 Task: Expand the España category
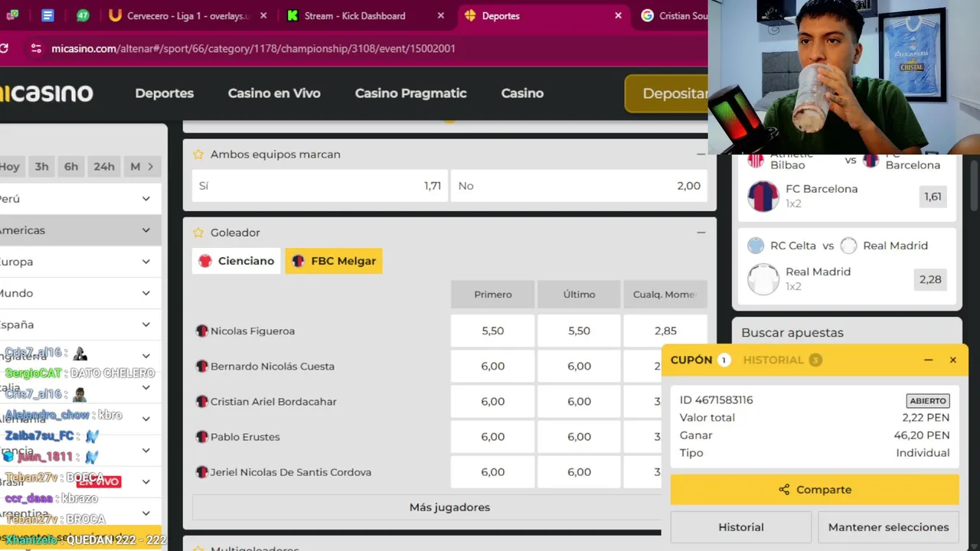pos(80,324)
